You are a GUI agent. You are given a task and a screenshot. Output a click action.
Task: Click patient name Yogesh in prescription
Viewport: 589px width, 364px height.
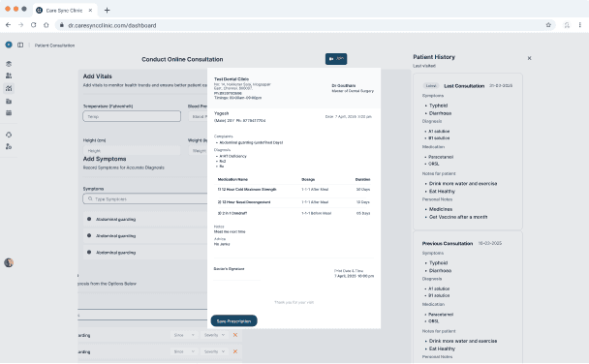click(221, 113)
